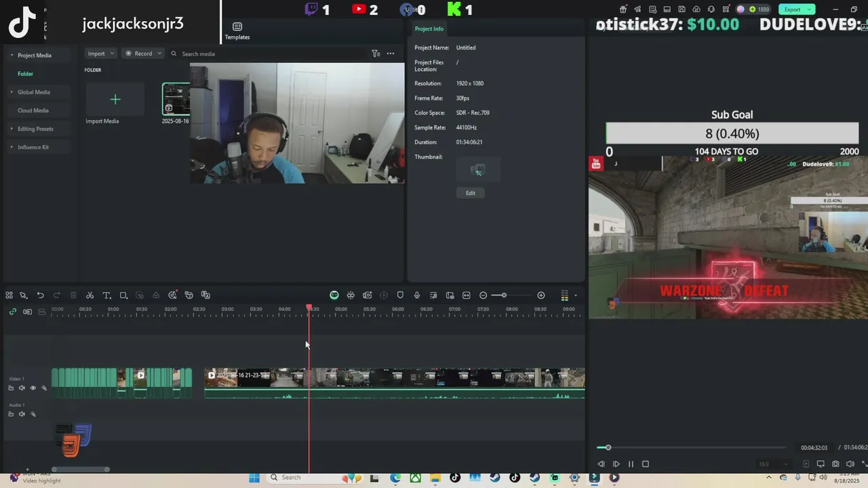The image size is (868, 488).
Task: Select the Crop tool in timeline toolbar
Action: tap(123, 296)
